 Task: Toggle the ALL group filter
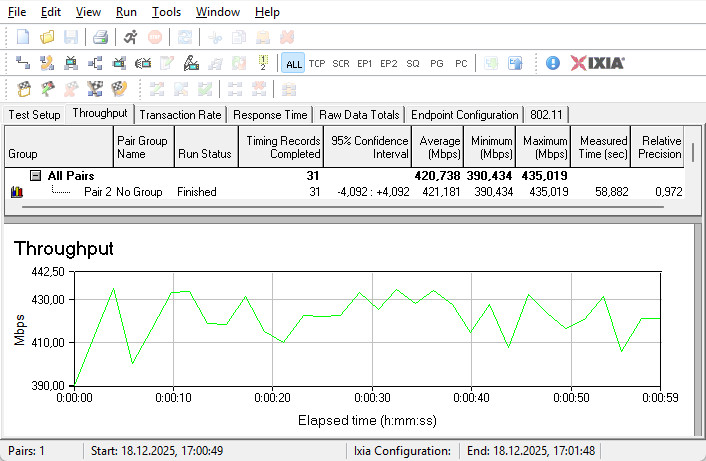click(x=293, y=63)
